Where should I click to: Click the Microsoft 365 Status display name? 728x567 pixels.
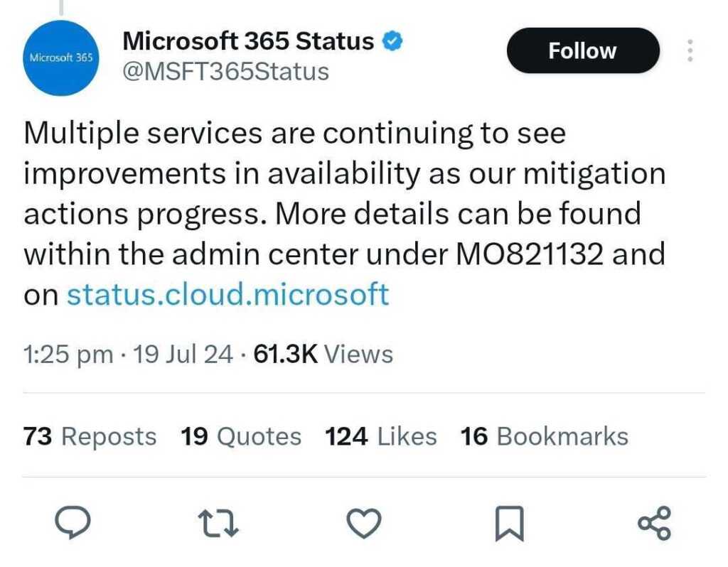pyautogui.click(x=247, y=41)
